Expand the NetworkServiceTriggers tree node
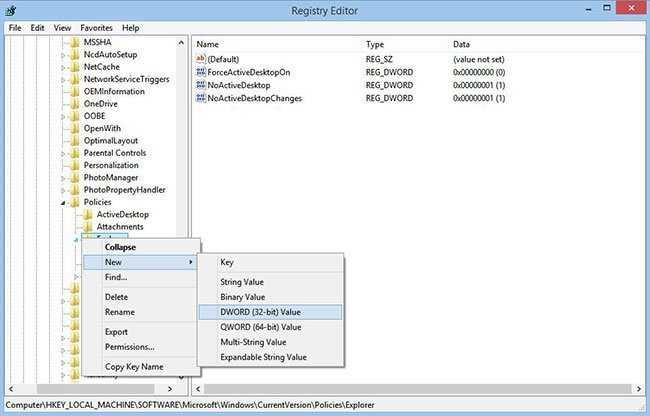This screenshot has width=650, height=416. (63, 80)
